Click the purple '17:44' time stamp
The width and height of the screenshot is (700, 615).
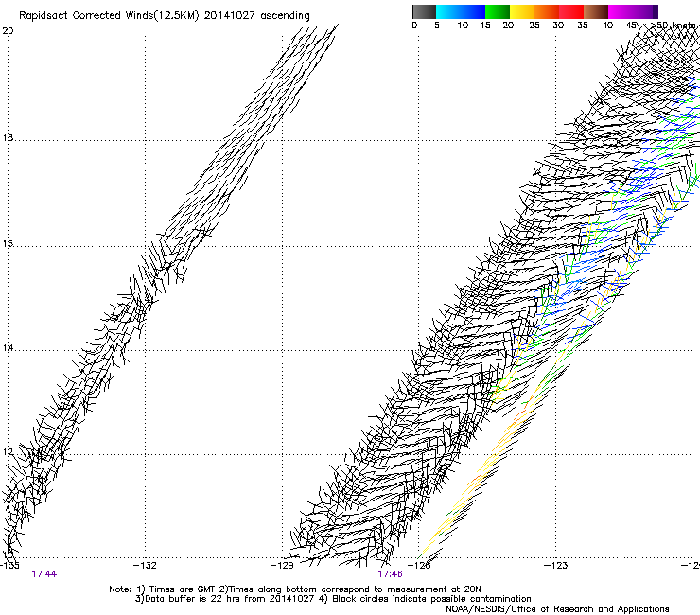[x=44, y=574]
